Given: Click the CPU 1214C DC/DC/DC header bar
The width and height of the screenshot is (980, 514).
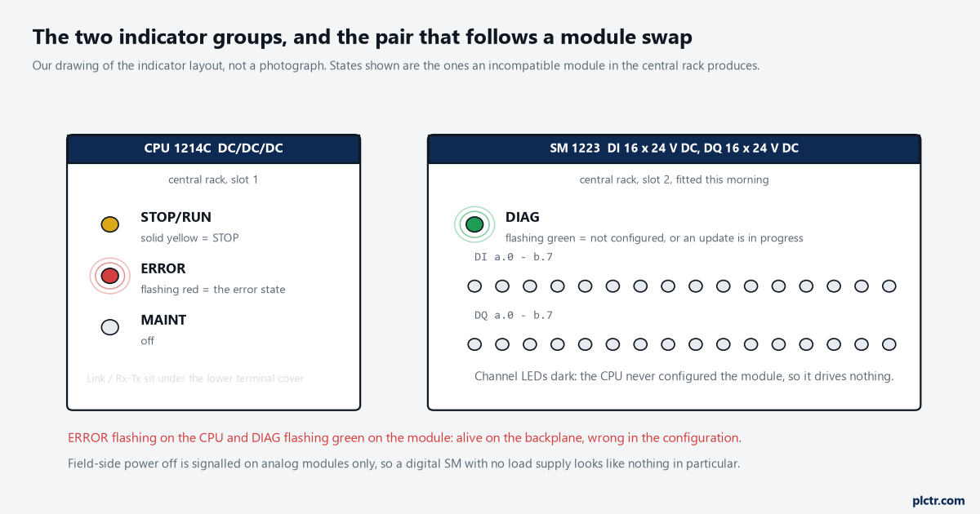Looking at the screenshot, I should (213, 149).
